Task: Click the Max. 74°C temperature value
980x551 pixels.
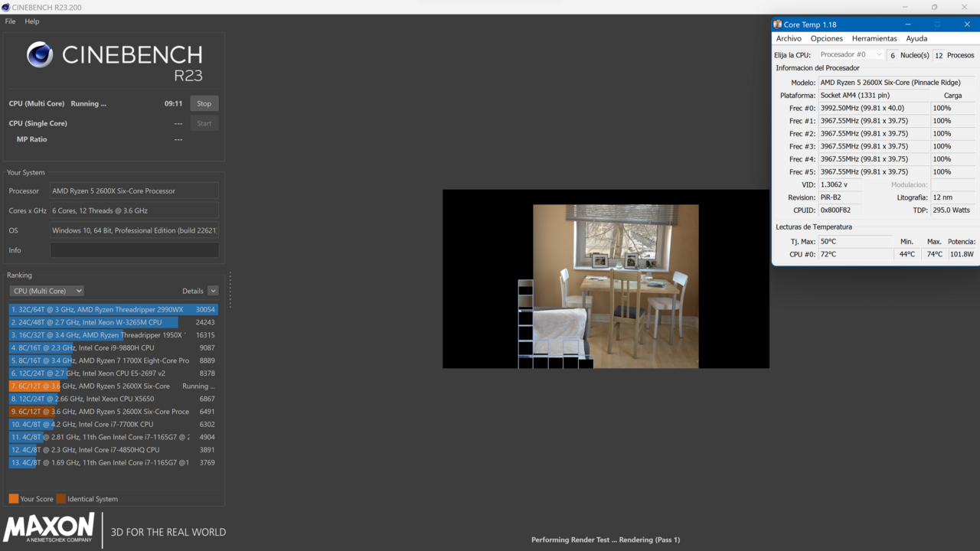Action: [x=934, y=254]
